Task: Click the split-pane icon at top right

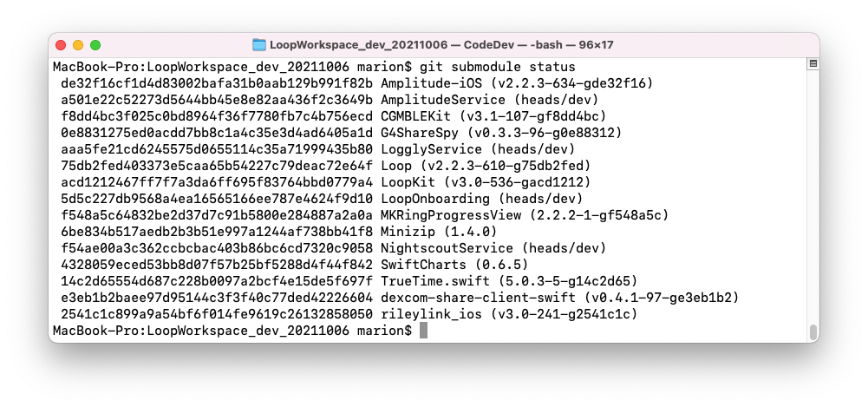Action: (813, 64)
